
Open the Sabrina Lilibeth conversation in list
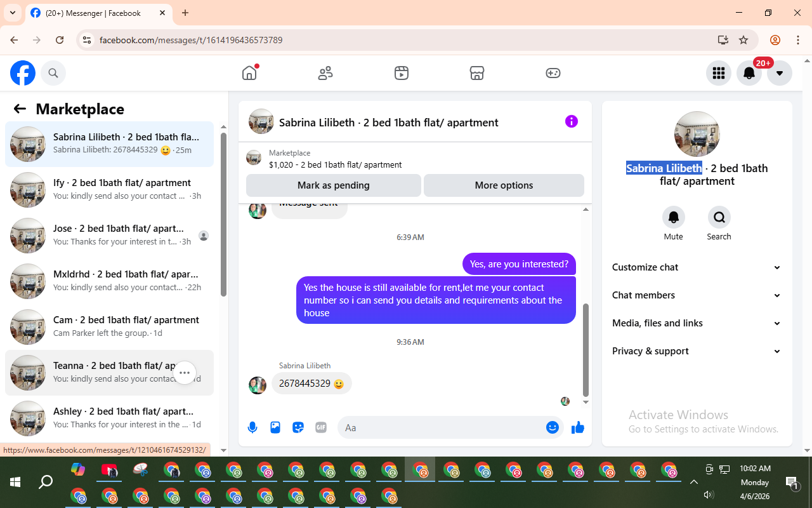point(110,144)
